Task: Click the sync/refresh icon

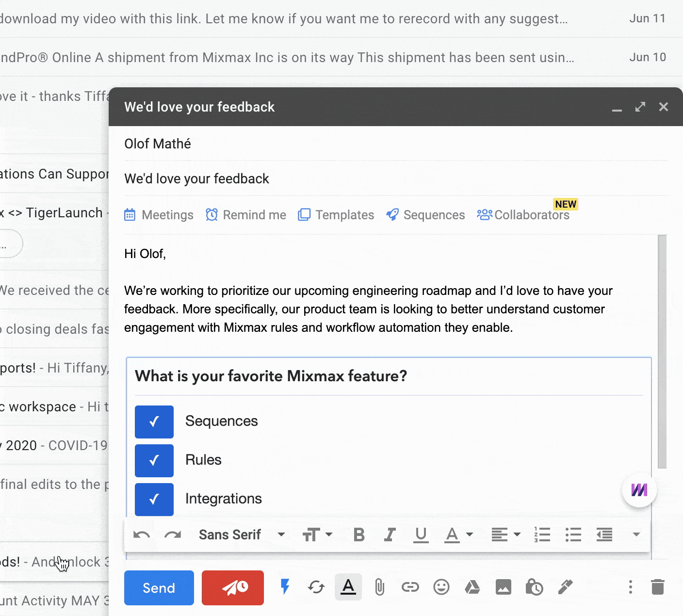Action: 316,587
